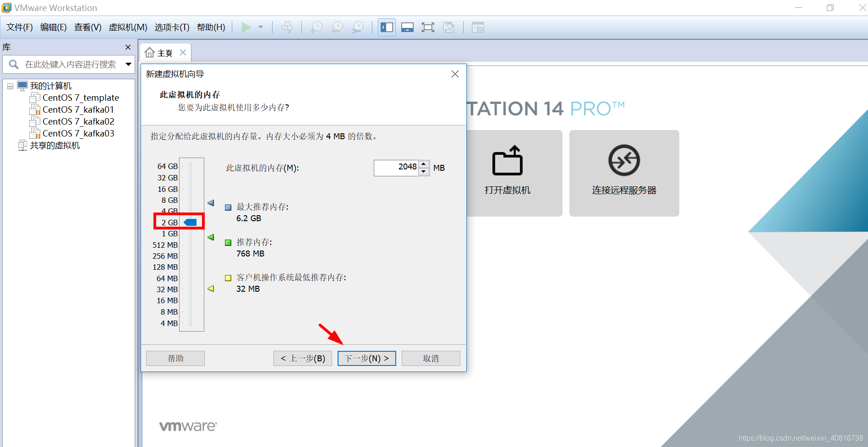Collapse the 我的计算机 tree node

[x=10, y=86]
